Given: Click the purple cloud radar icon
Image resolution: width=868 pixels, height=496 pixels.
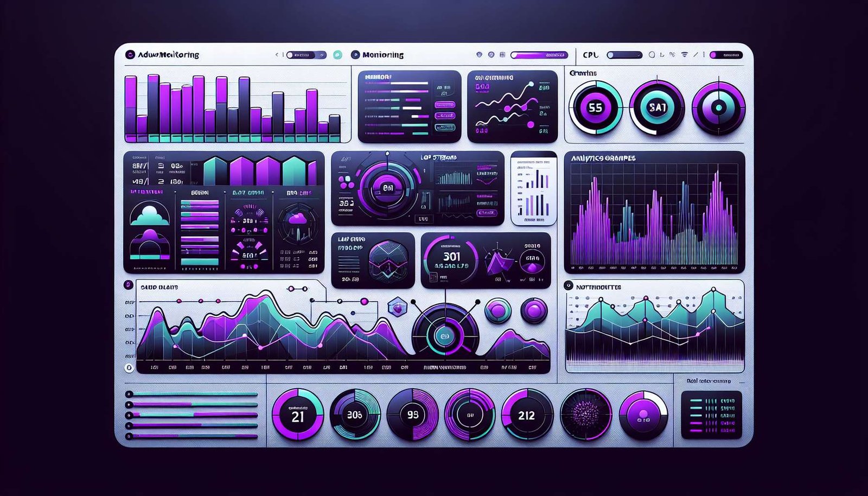Looking at the screenshot, I should coord(297,221).
